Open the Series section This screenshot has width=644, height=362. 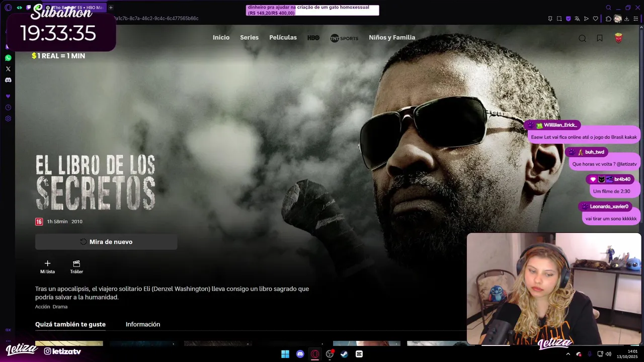pyautogui.click(x=249, y=38)
